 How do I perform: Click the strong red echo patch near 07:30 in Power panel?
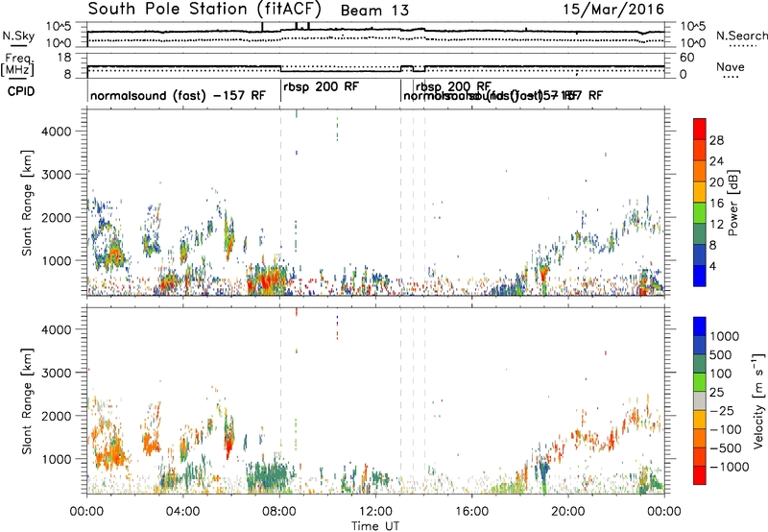click(266, 281)
